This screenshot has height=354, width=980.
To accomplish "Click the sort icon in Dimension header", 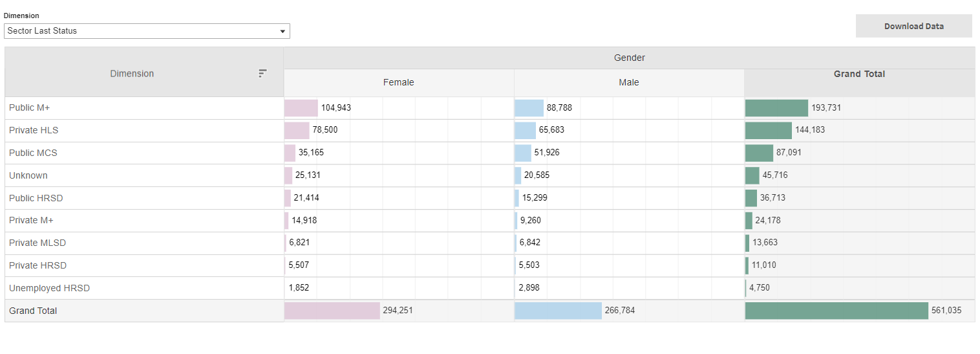I will 262,73.
